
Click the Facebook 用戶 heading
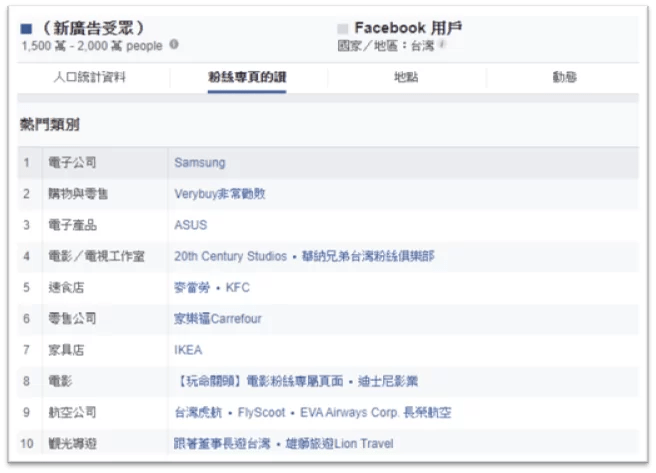click(408, 28)
